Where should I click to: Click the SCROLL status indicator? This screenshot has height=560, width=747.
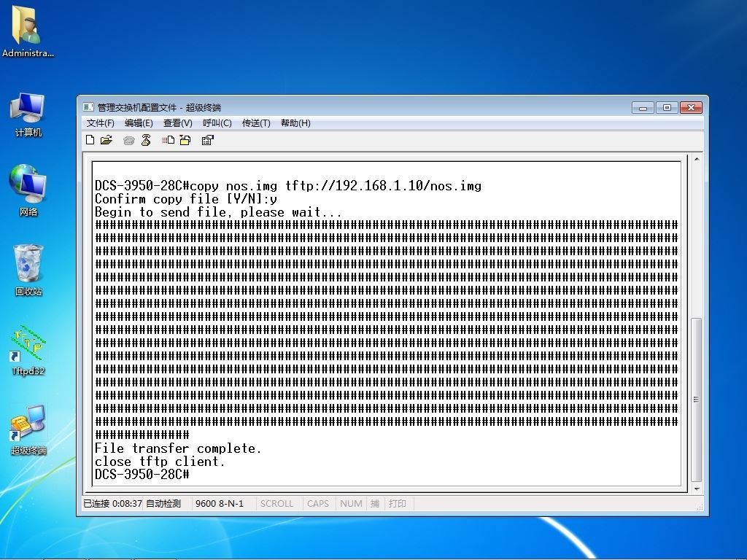(x=276, y=503)
